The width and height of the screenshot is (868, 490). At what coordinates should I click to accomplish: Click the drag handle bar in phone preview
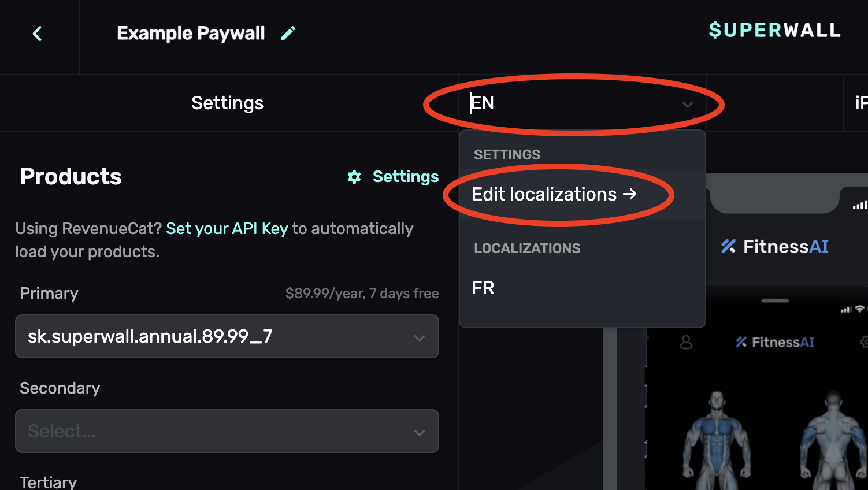click(775, 301)
